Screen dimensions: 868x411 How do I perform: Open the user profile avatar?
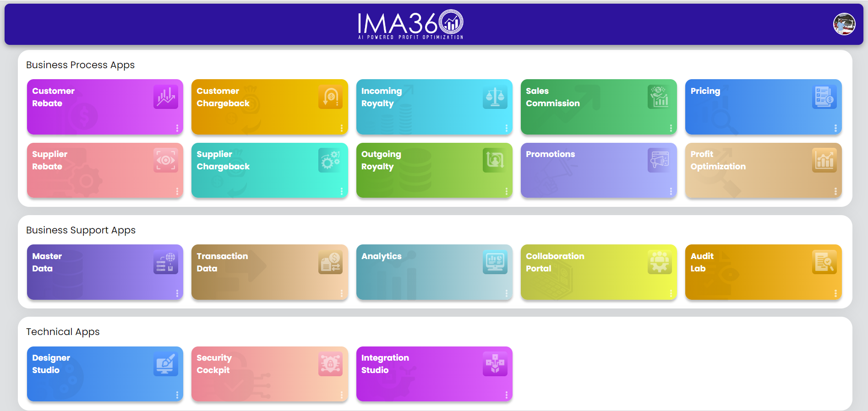pos(844,24)
